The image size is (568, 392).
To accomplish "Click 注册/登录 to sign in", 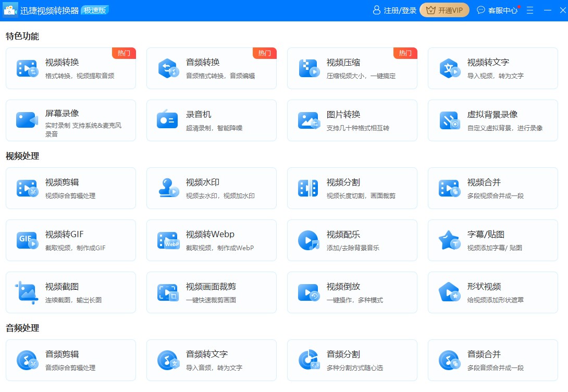I will 395,10.
